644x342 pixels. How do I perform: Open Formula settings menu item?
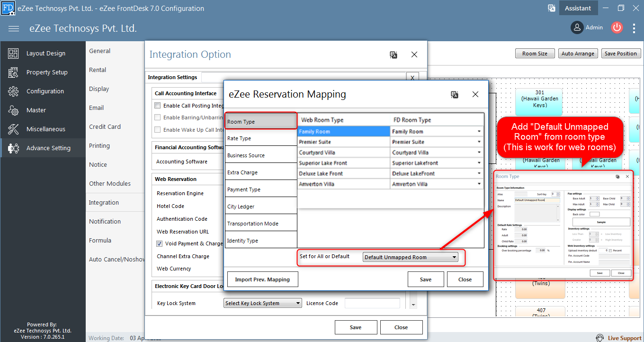click(x=100, y=240)
